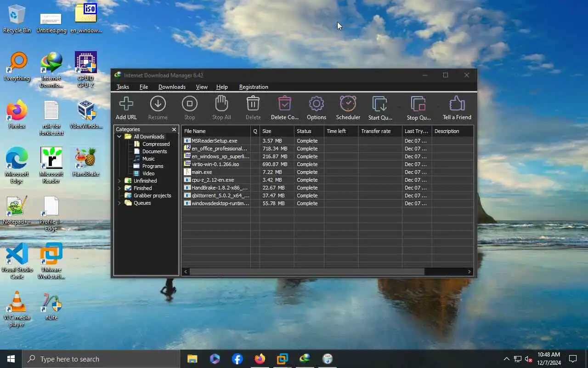Expand the Queues tree node
This screenshot has height=368, width=588.
(119, 203)
